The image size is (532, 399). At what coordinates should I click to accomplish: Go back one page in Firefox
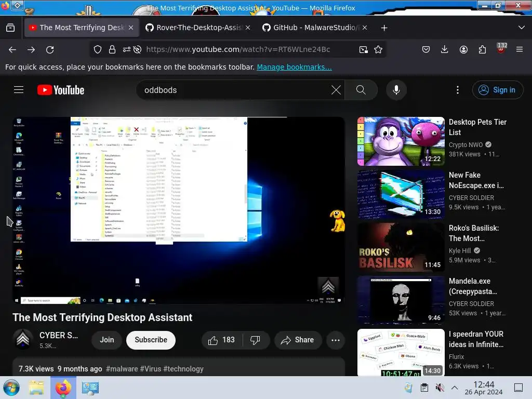click(x=12, y=49)
